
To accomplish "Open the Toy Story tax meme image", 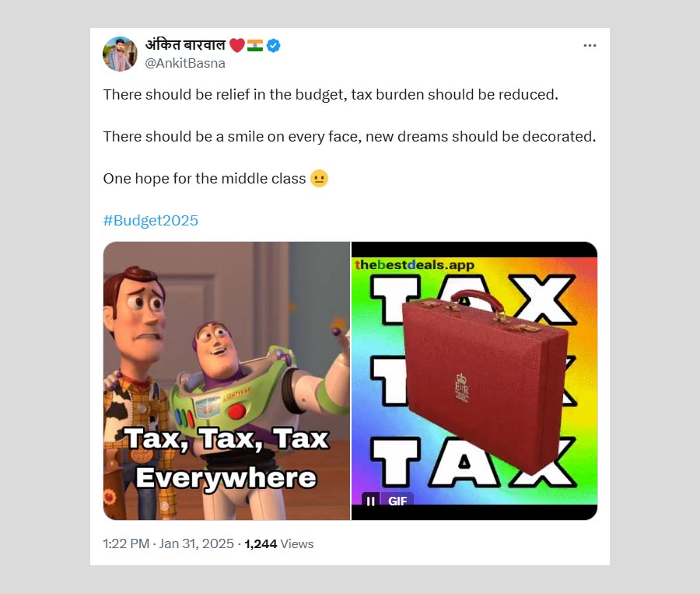I will click(227, 381).
